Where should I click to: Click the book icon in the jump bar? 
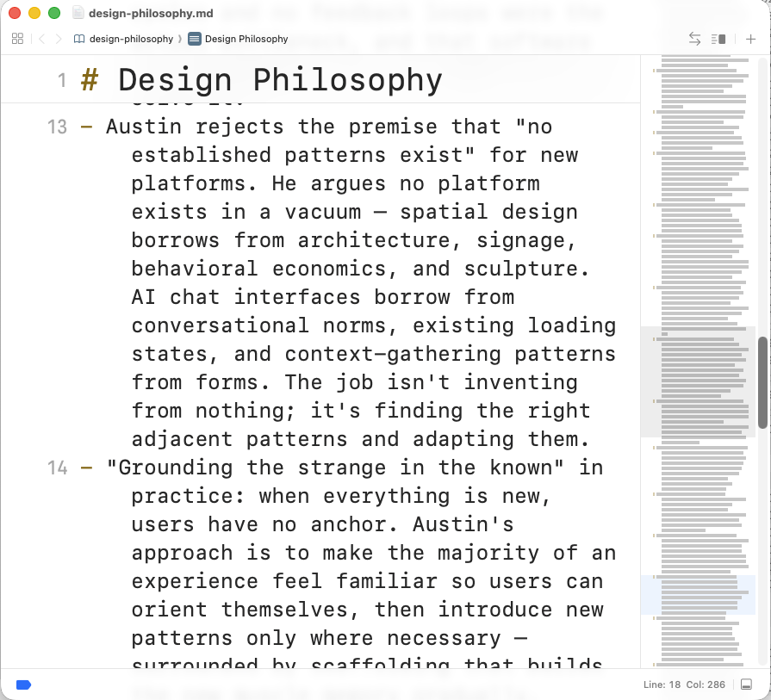tap(79, 39)
